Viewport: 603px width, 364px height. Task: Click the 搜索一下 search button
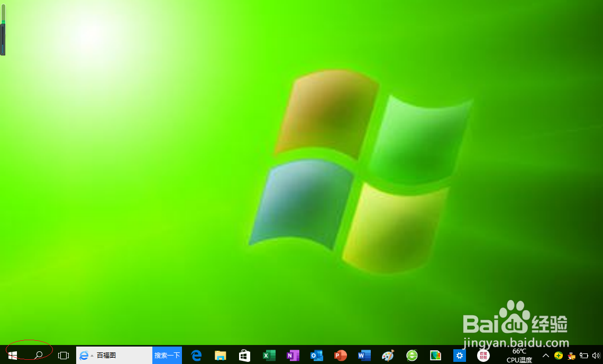click(167, 356)
